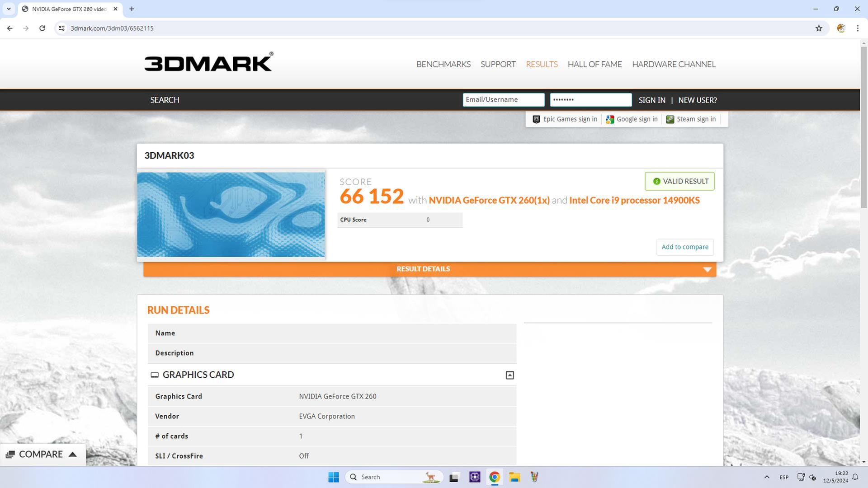Viewport: 868px width, 488px height.
Task: Open Task View on the taskbar
Action: click(x=454, y=477)
